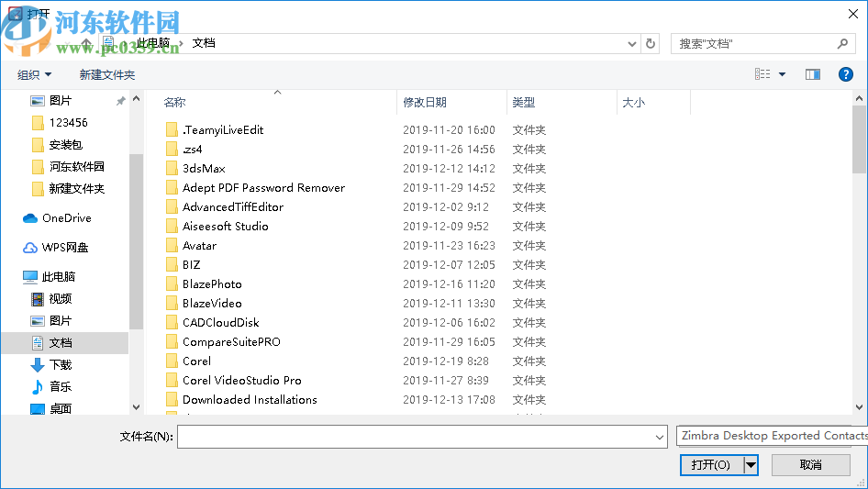
Task: Select the BlazeVideo folder icon
Action: pos(172,304)
